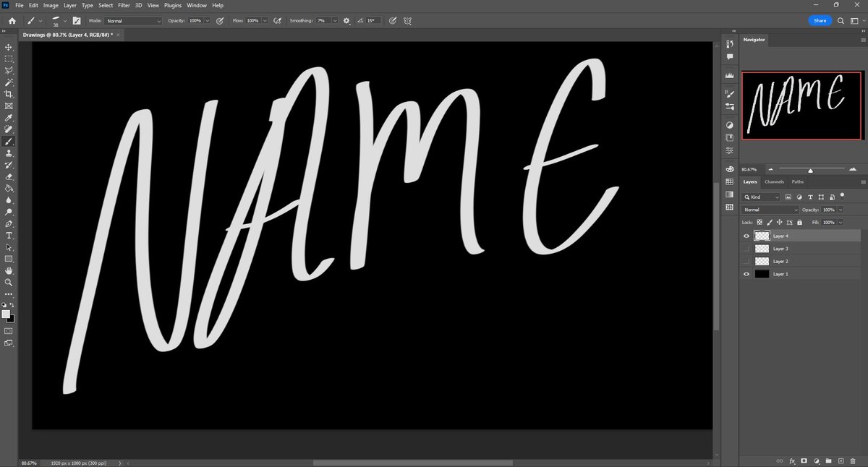This screenshot has width=868, height=467.
Task: Select the Magic Wand tool
Action: (9, 82)
